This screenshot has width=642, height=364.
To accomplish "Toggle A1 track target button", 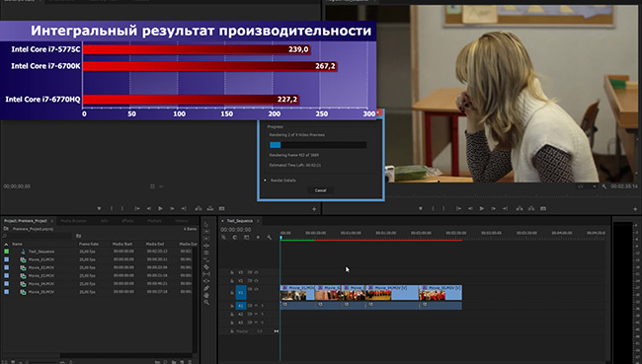I will coord(241,306).
